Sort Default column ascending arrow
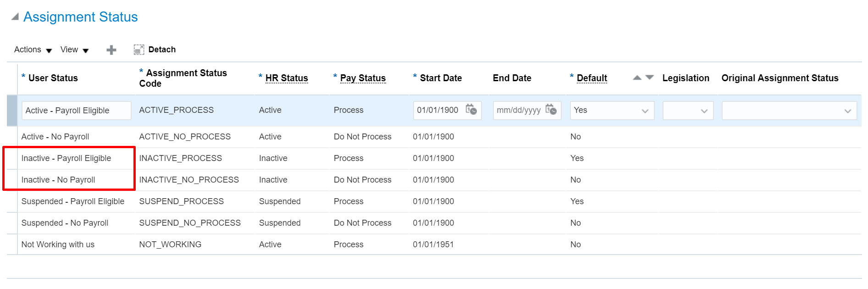Screen dimensions: 868x289 point(637,78)
